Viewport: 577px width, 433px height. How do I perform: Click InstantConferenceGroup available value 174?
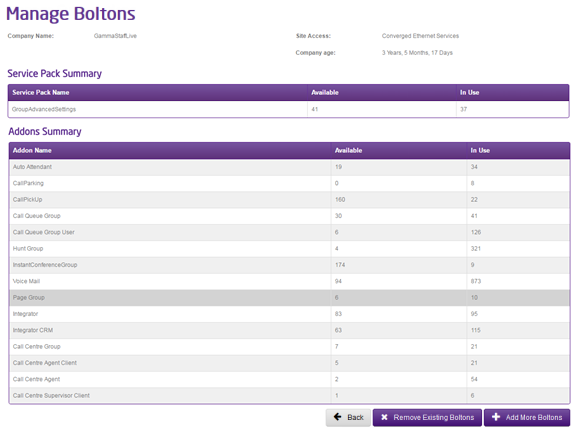pos(340,265)
